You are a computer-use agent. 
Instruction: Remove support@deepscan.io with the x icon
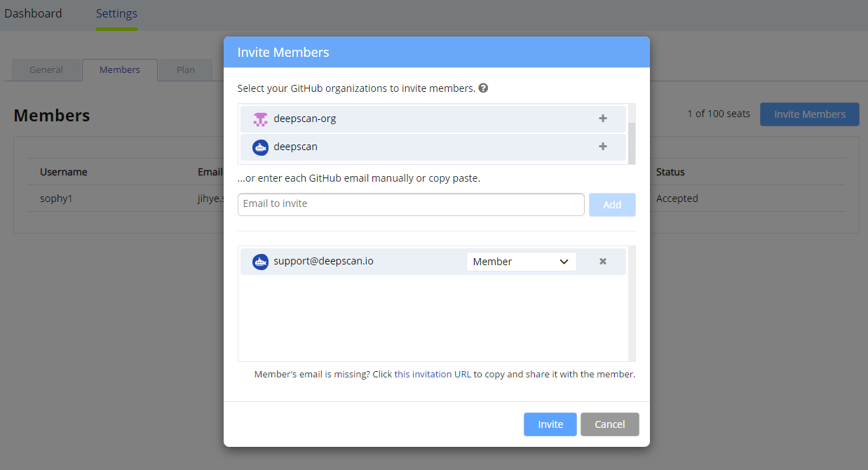coord(602,262)
